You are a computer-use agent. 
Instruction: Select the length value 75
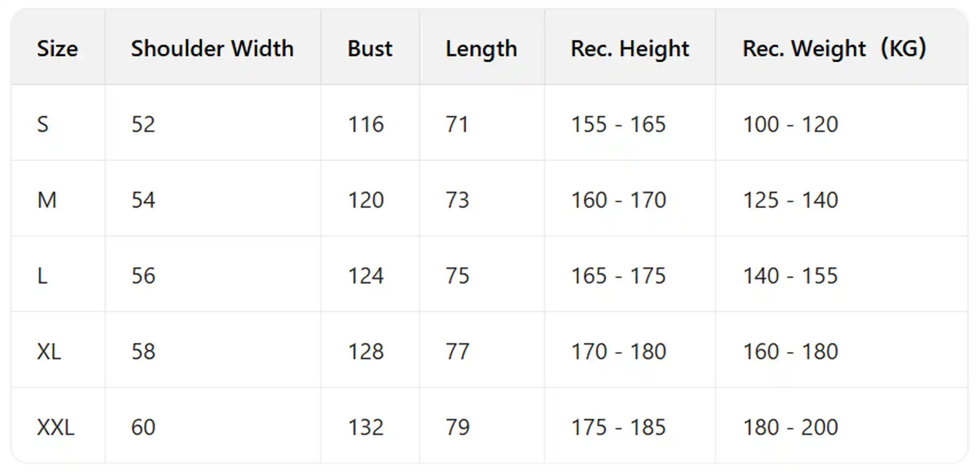(x=457, y=276)
